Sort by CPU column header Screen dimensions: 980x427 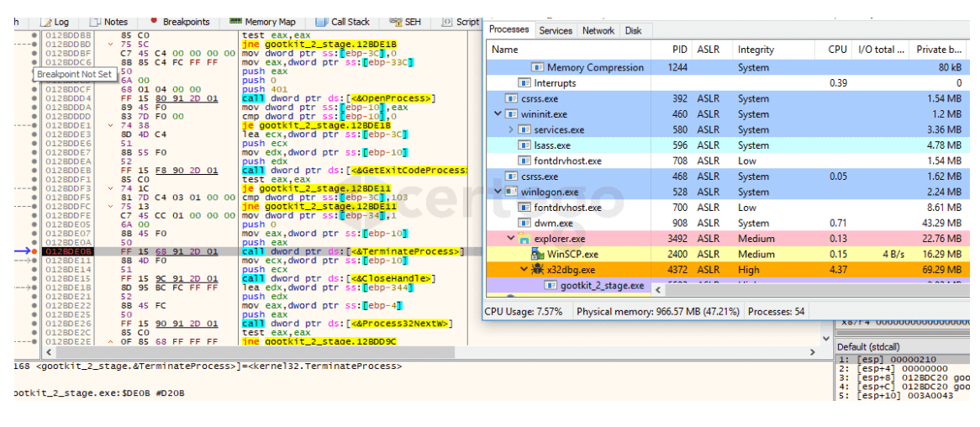pos(837,50)
